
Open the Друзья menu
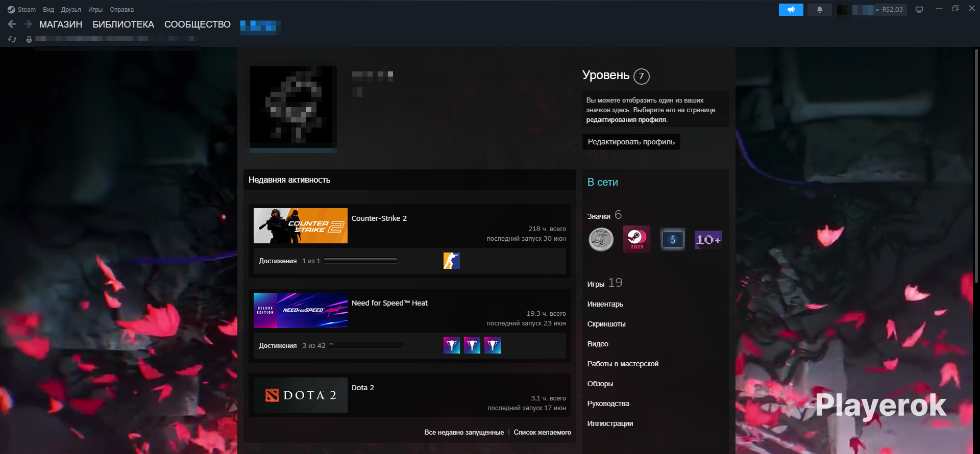71,10
